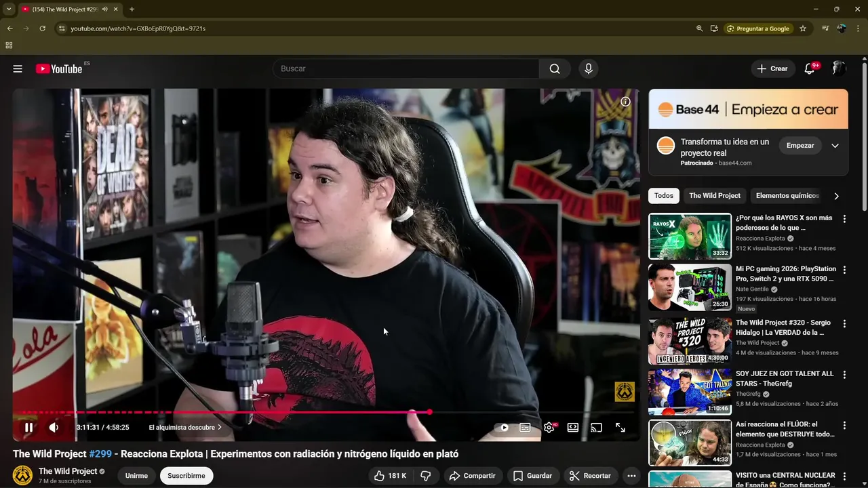Screen dimensions: 868x488
Task: Open options for FLÚOR video
Action: 844,426
